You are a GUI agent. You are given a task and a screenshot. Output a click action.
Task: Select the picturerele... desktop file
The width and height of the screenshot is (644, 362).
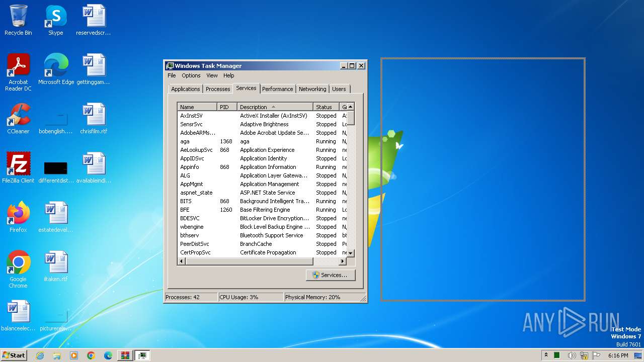click(56, 320)
